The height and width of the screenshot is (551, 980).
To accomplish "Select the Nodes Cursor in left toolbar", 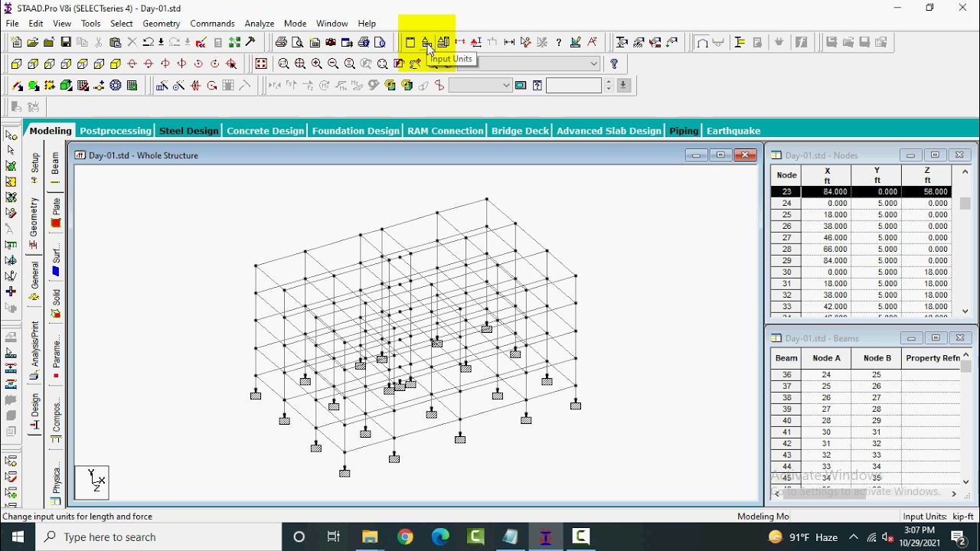I will click(11, 135).
